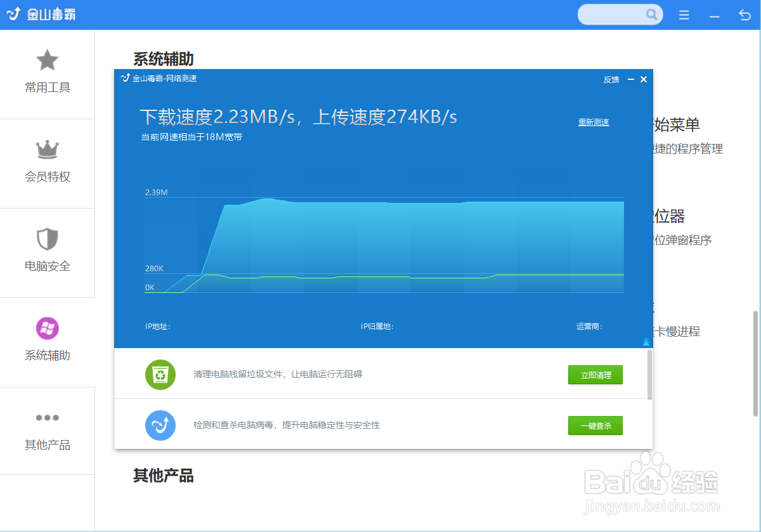
Task: Click the 280K graph axis label
Action: [x=154, y=269]
